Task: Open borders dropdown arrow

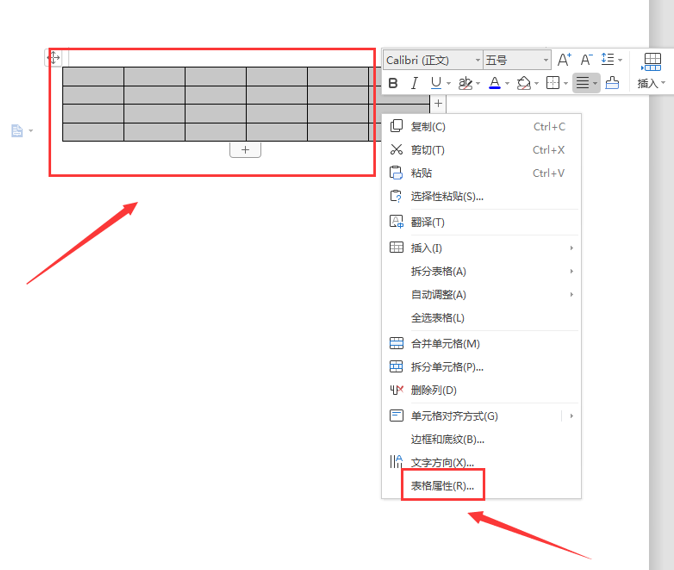Action: 566,83
